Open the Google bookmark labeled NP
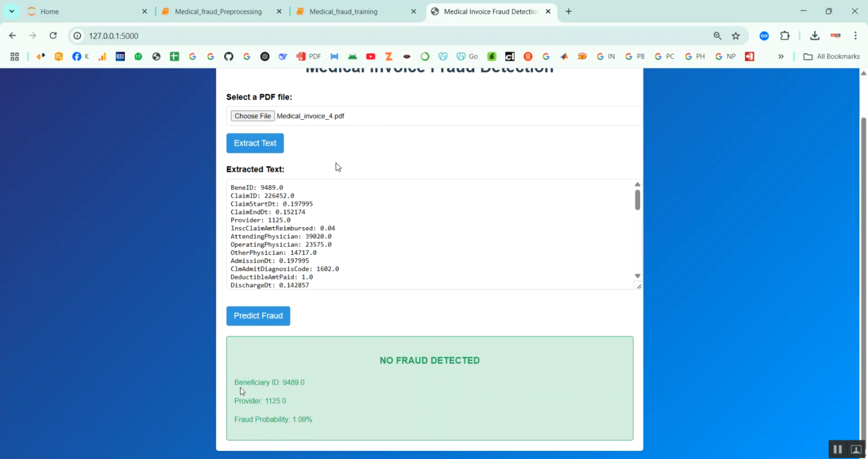 (x=725, y=57)
